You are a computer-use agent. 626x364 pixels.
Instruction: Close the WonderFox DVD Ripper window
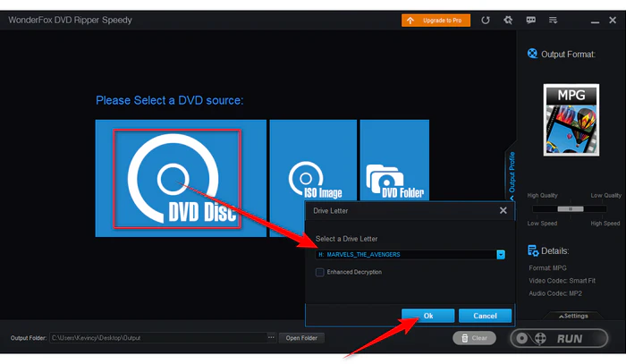(613, 20)
